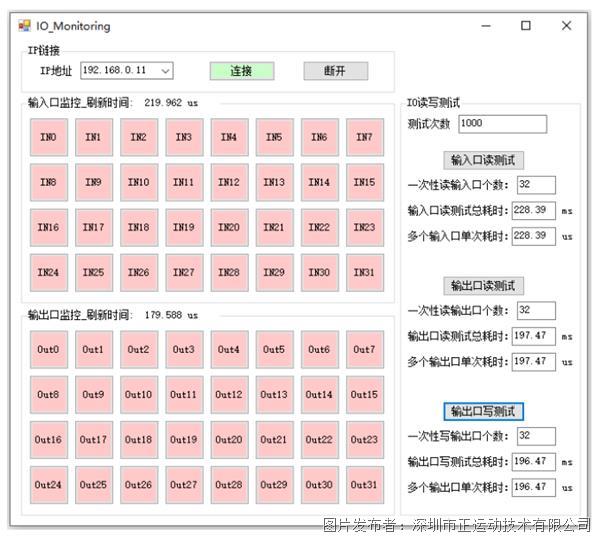Close the IO_Monitoring window
The height and width of the screenshot is (540, 600).
[x=567, y=26]
